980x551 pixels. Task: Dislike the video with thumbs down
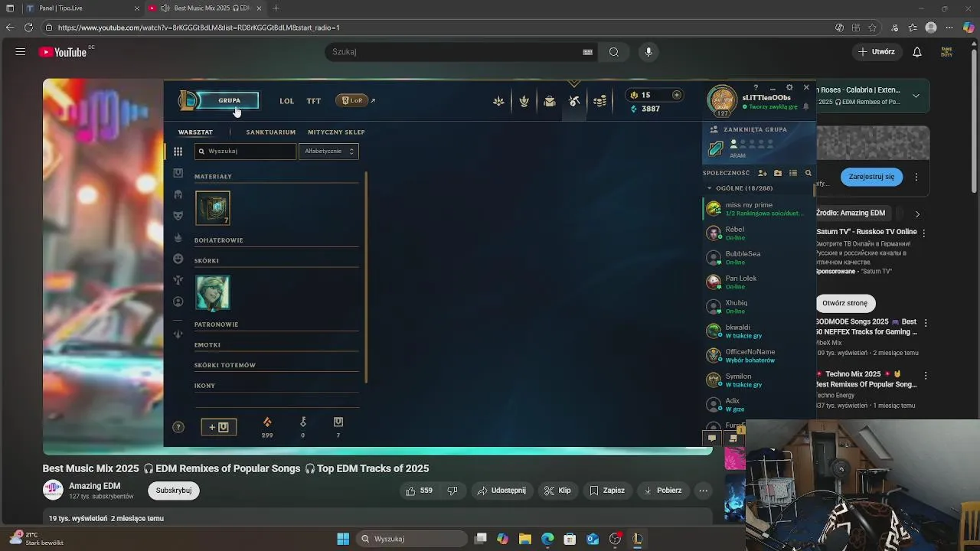452,491
